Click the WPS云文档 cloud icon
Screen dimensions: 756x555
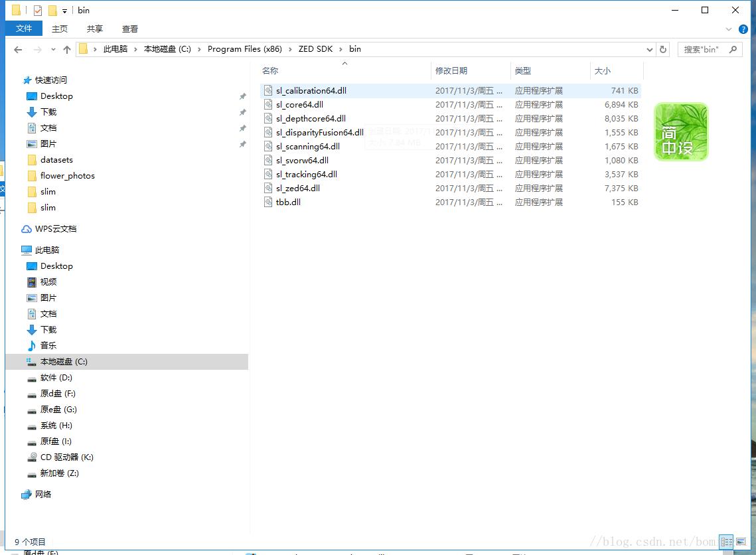27,229
